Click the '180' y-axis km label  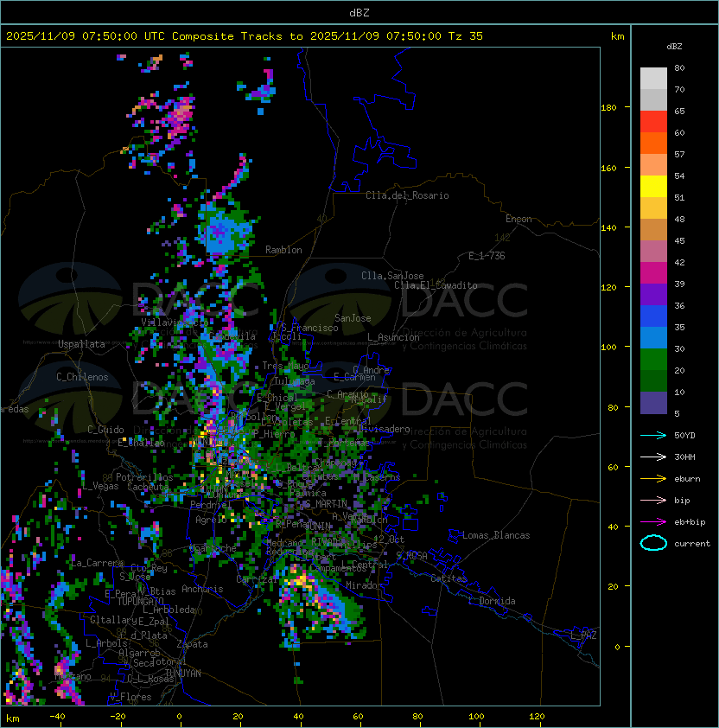pos(608,108)
